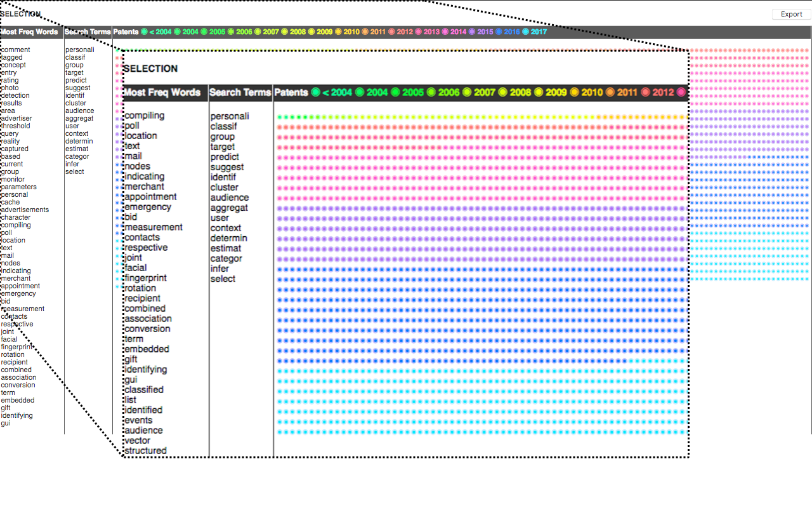Select the word 'results'
The width and height of the screenshot is (812, 508).
(11, 103)
